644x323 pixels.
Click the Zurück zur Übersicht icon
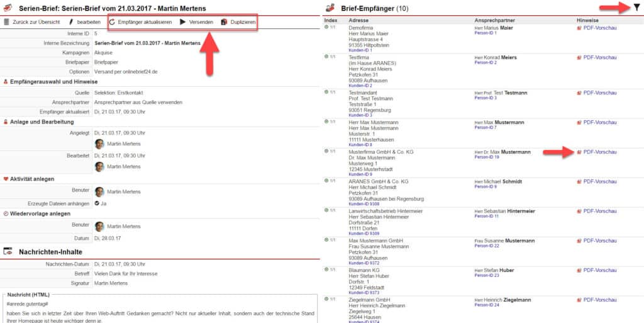tap(6, 22)
